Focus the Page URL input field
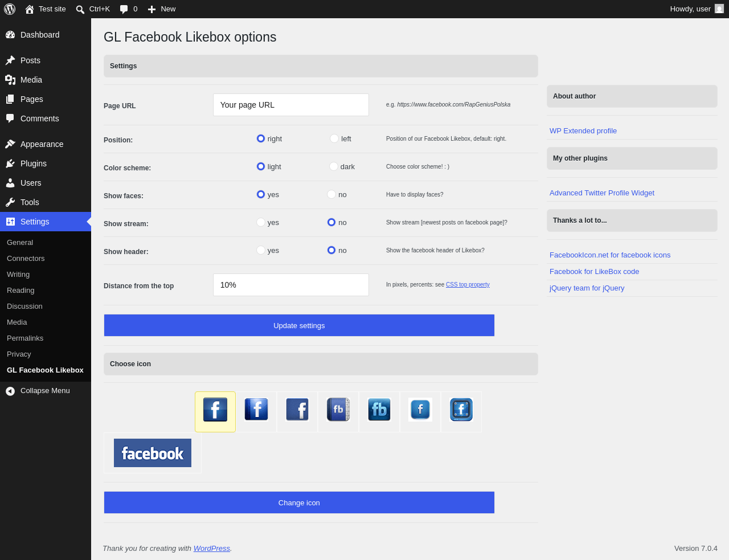 (291, 105)
